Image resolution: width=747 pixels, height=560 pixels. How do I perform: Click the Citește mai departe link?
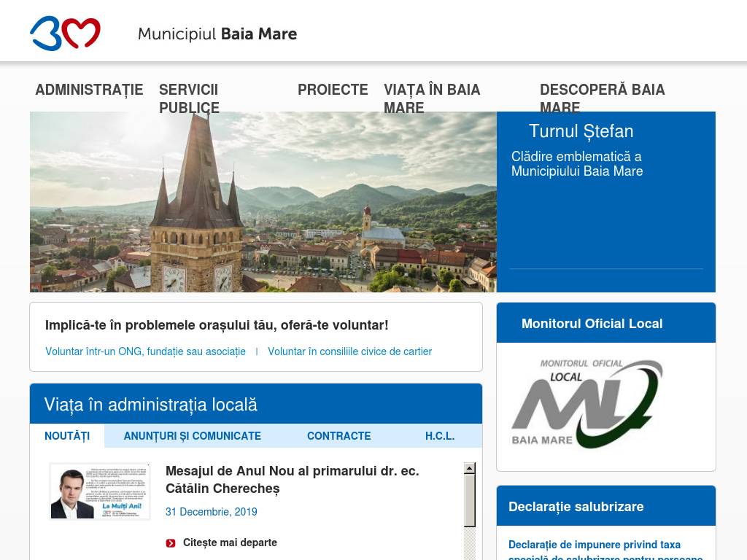(x=230, y=542)
